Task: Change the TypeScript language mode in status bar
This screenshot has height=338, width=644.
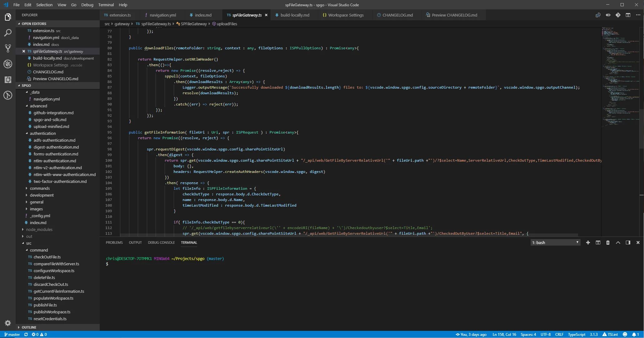Action: coord(577,335)
